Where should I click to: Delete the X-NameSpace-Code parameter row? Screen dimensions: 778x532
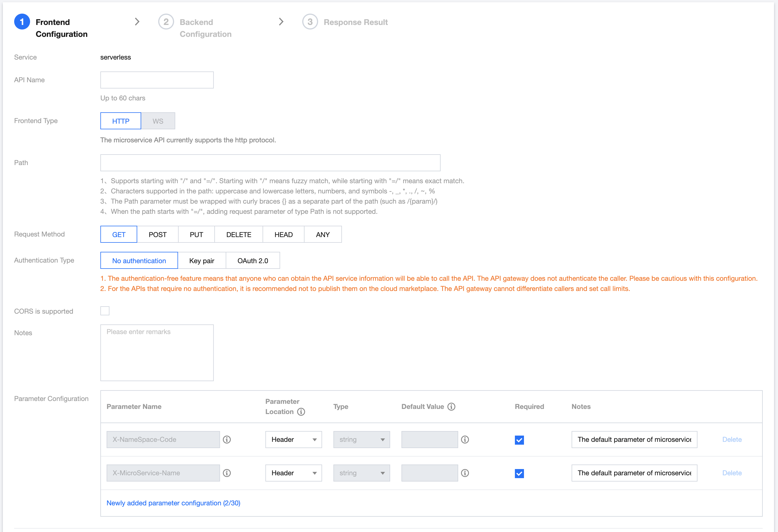[732, 440]
